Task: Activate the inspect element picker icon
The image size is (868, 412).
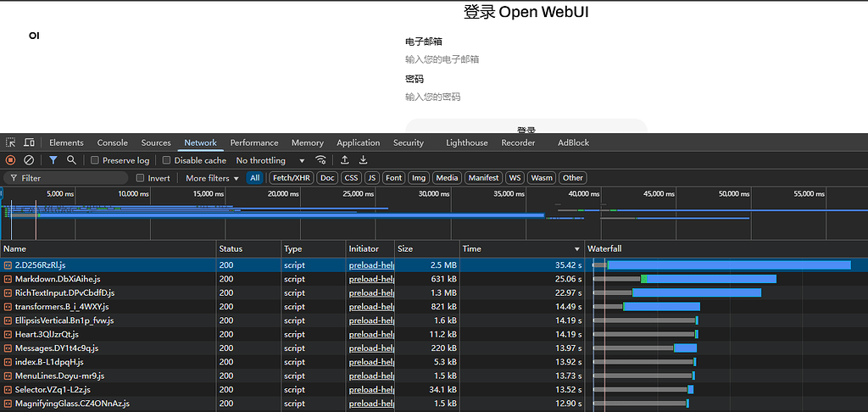Action: [10, 142]
